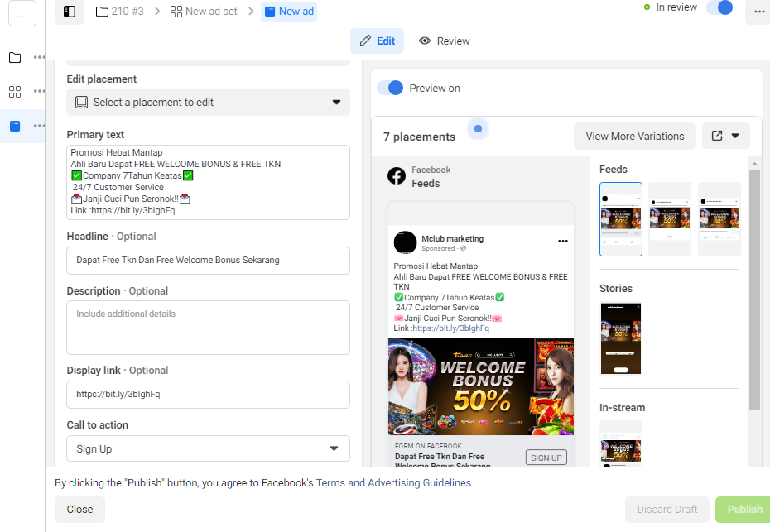770x532 pixels.
Task: Click the Facebook logo in Feeds preview
Action: (397, 175)
